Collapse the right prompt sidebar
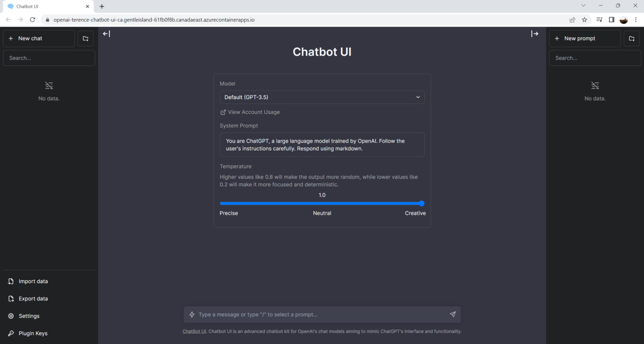The width and height of the screenshot is (644, 344). coord(535,34)
